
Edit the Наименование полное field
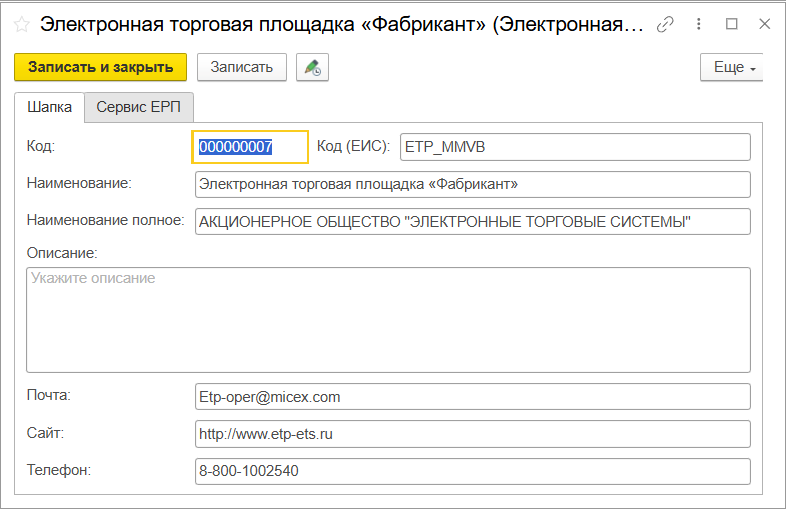pyautogui.click(x=473, y=222)
